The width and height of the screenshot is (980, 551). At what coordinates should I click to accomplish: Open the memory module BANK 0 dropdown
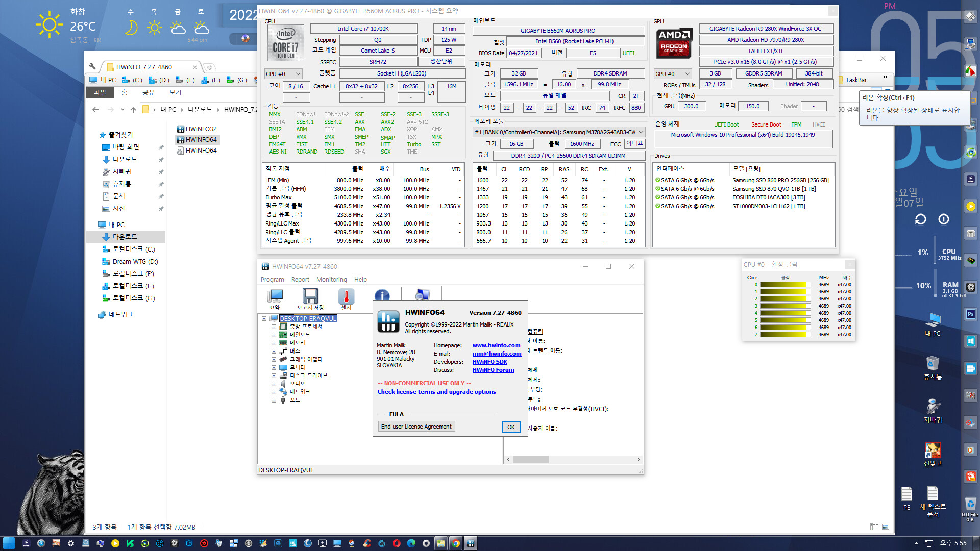click(x=559, y=132)
